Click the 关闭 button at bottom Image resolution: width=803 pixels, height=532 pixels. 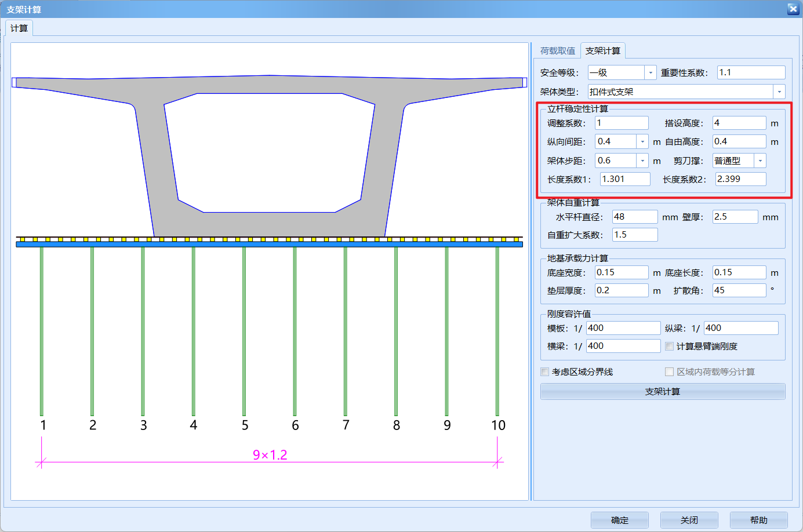pyautogui.click(x=689, y=520)
